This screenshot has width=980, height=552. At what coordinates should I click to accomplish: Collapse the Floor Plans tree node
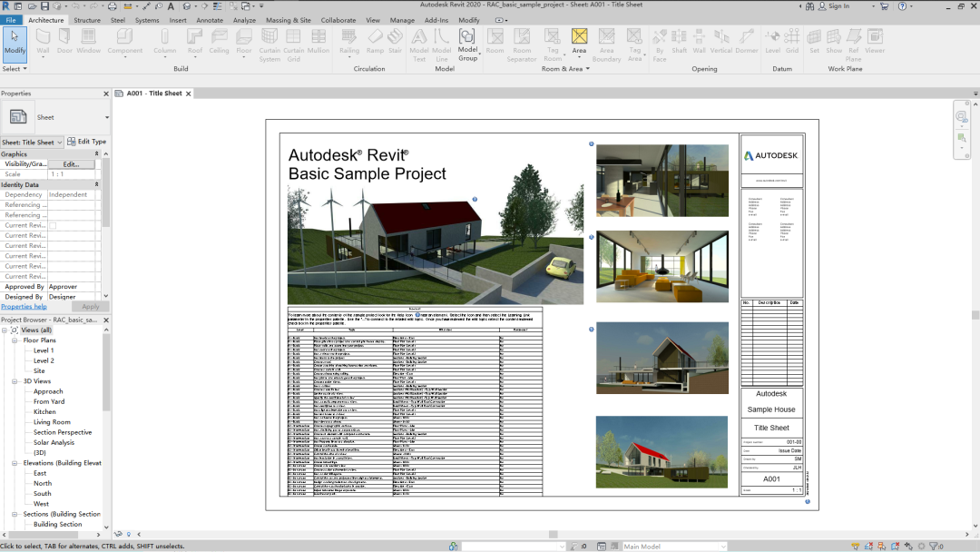pyautogui.click(x=15, y=340)
